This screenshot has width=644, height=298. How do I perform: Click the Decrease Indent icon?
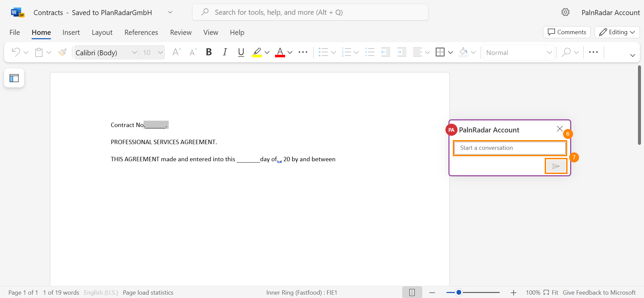(386, 52)
